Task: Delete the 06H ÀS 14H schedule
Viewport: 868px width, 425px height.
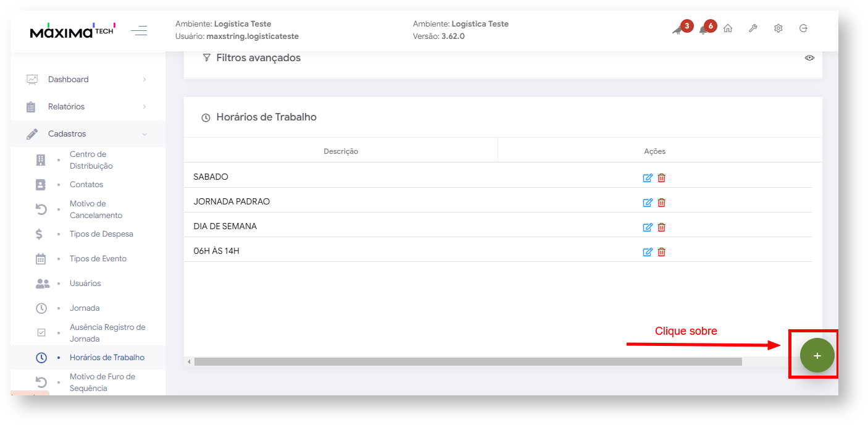Action: coord(661,252)
